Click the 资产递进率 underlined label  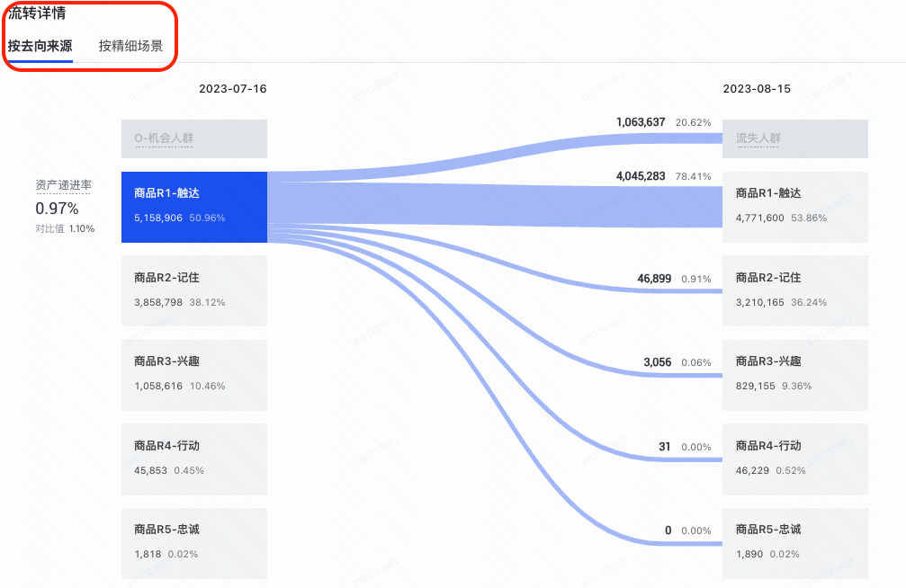pyautogui.click(x=63, y=185)
